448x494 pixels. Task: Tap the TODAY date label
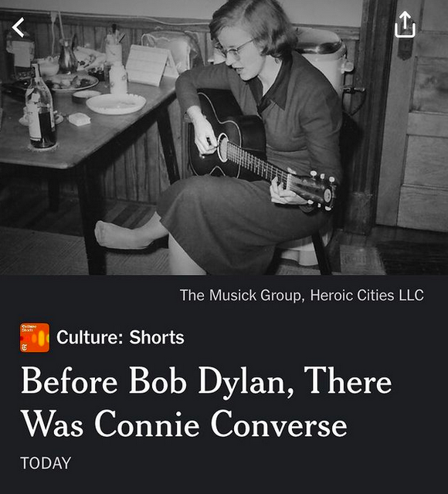[46, 463]
